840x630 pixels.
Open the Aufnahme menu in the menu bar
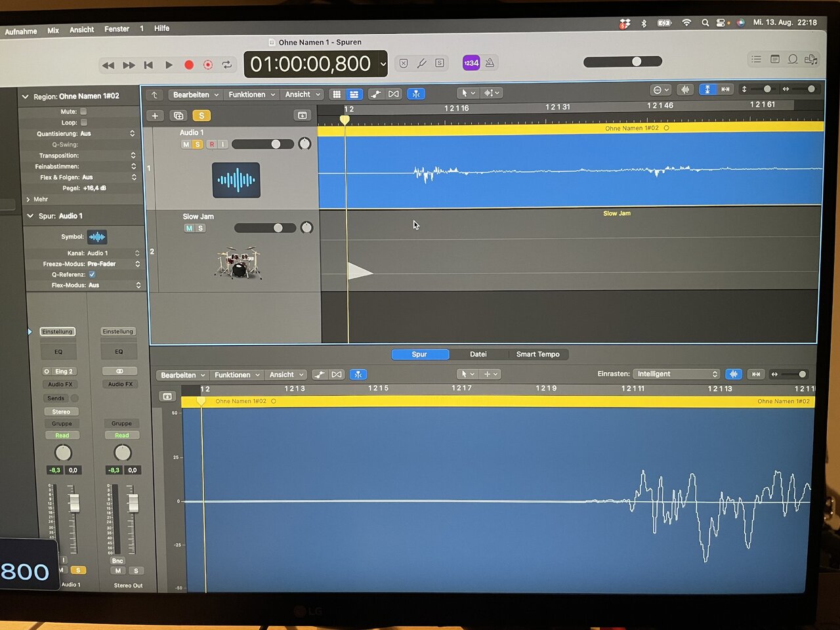(21, 31)
